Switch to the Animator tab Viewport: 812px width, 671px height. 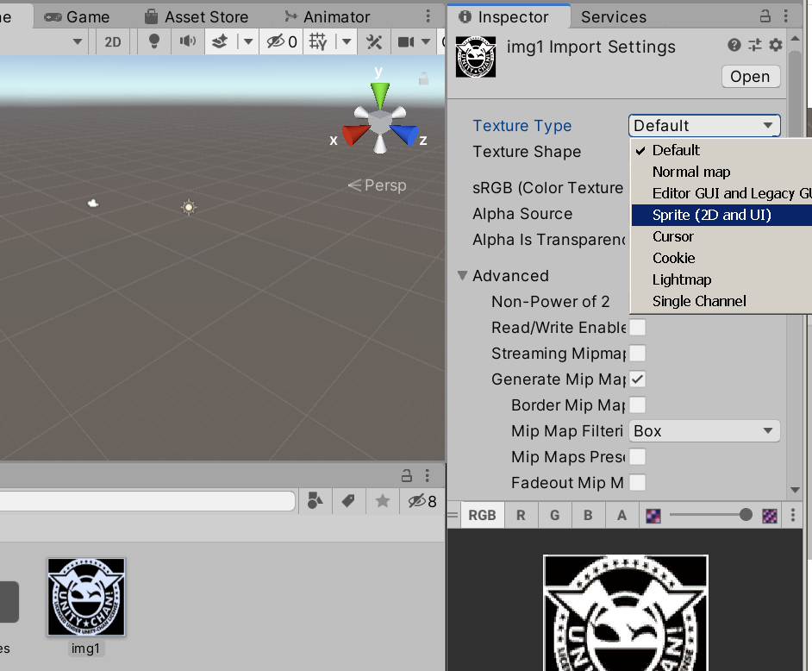coord(328,16)
